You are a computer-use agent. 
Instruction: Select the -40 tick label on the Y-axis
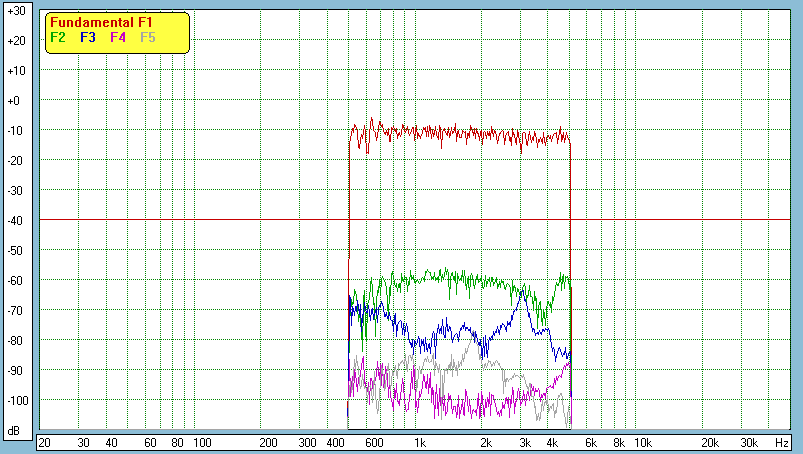tap(15, 220)
